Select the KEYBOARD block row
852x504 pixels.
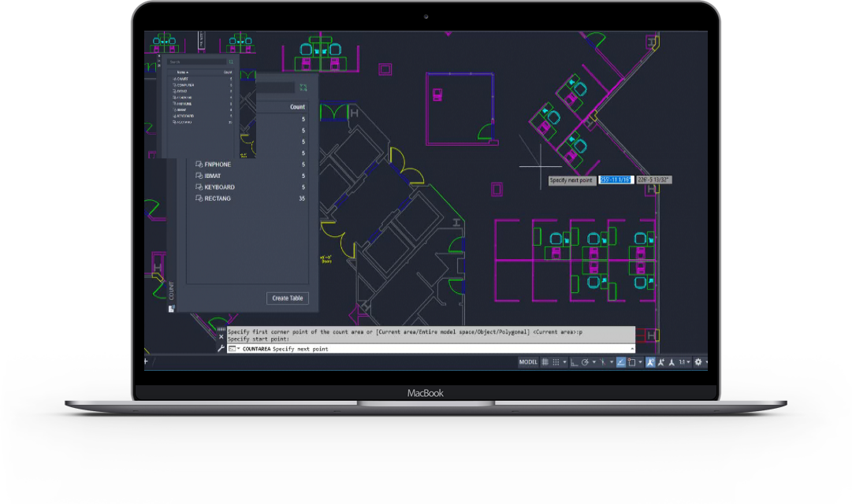[x=247, y=187]
